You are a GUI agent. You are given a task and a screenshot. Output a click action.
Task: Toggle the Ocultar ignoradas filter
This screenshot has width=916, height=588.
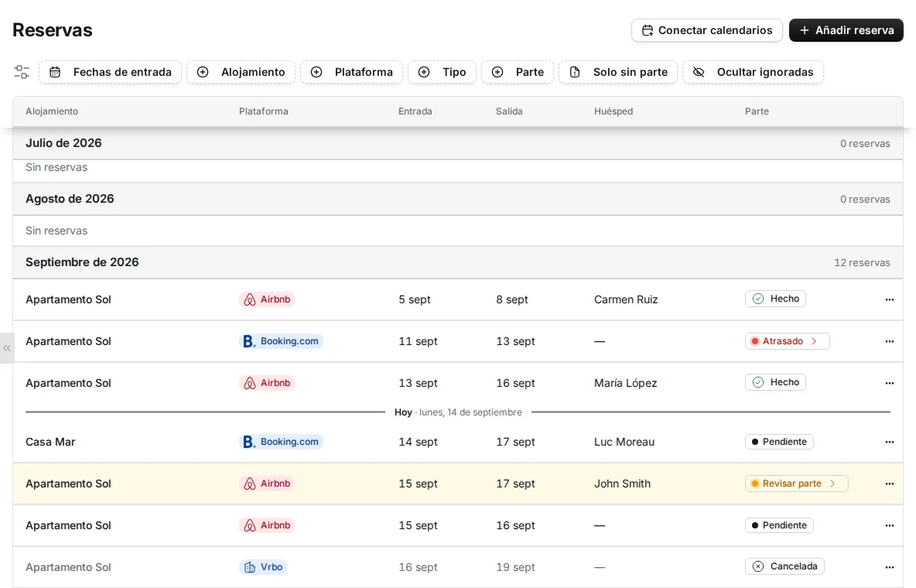(753, 72)
